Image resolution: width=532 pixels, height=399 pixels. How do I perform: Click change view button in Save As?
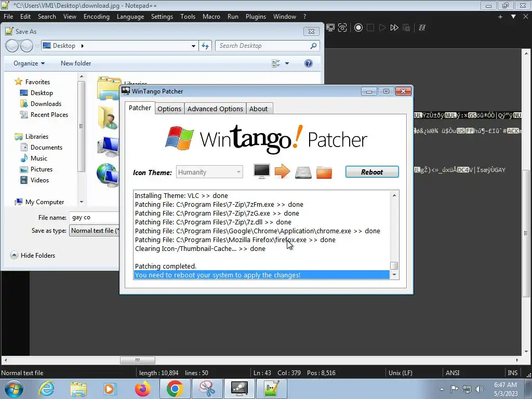pos(276,63)
